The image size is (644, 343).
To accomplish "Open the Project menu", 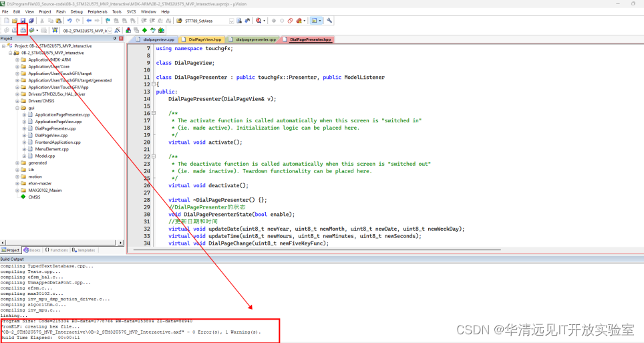I will click(45, 11).
